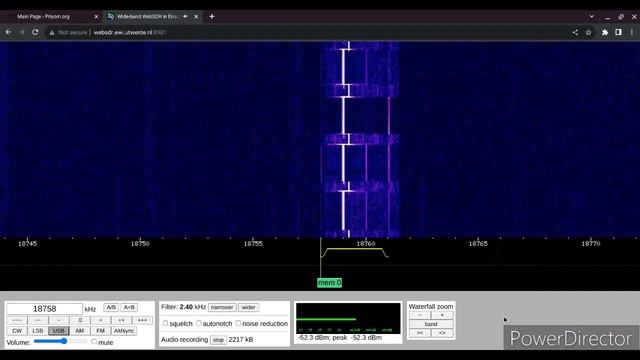Step frequency down with single '-' button
The image size is (640, 360).
(59, 320)
